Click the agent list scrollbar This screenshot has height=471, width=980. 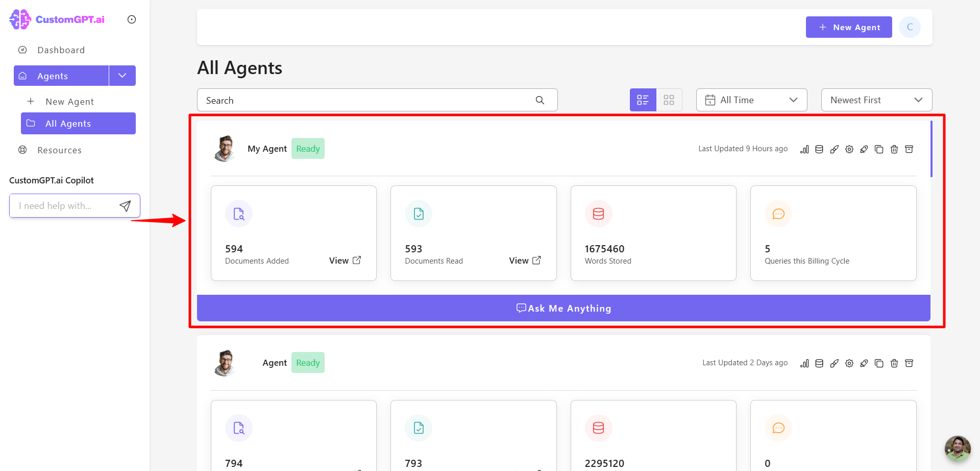[x=932, y=149]
